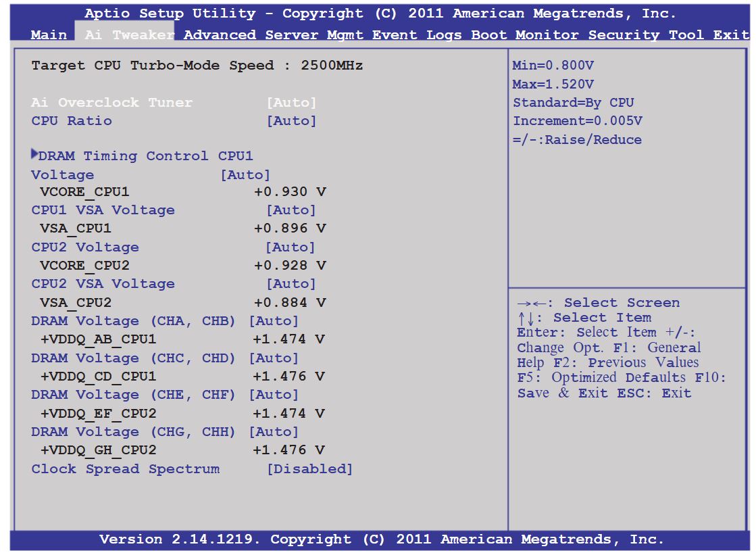Select DRAM Voltage (CHA, CHB) setting
Image resolution: width=756 pixels, height=555 pixels.
pyautogui.click(x=133, y=321)
